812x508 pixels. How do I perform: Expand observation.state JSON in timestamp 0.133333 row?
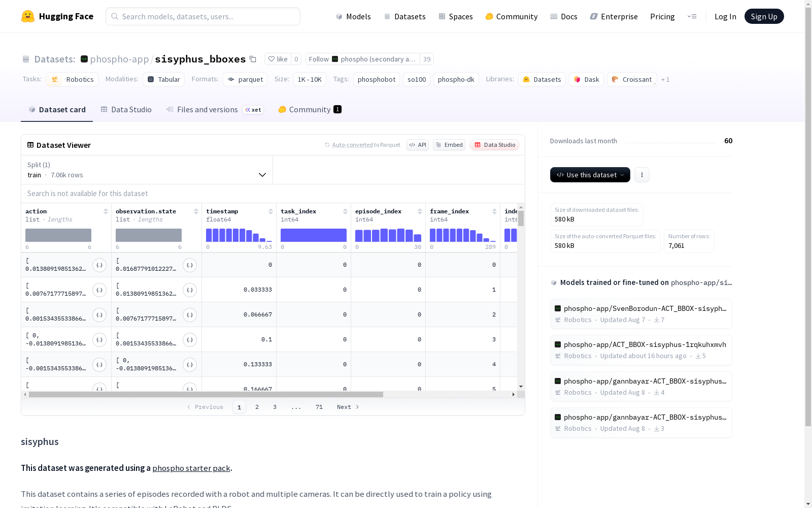click(x=190, y=365)
